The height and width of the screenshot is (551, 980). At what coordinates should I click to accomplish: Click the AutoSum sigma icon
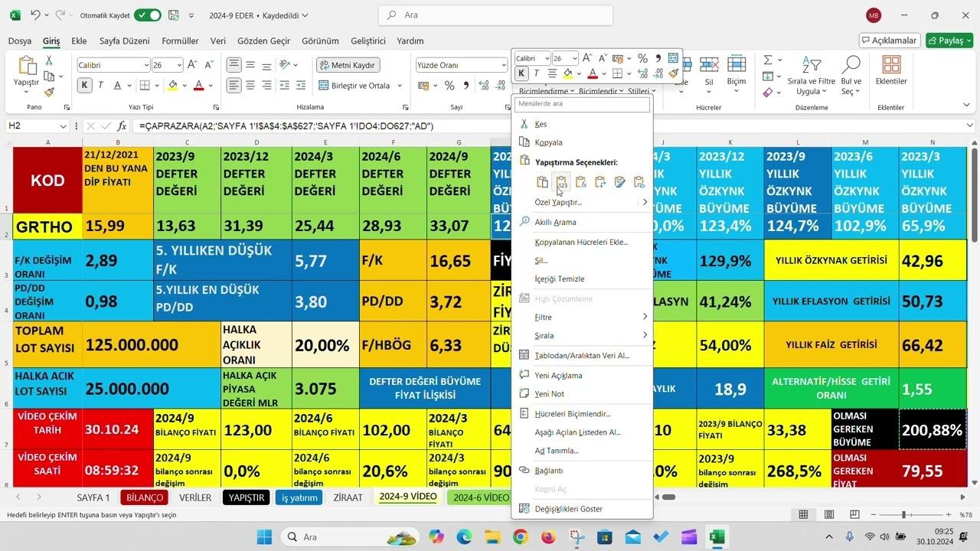(768, 60)
